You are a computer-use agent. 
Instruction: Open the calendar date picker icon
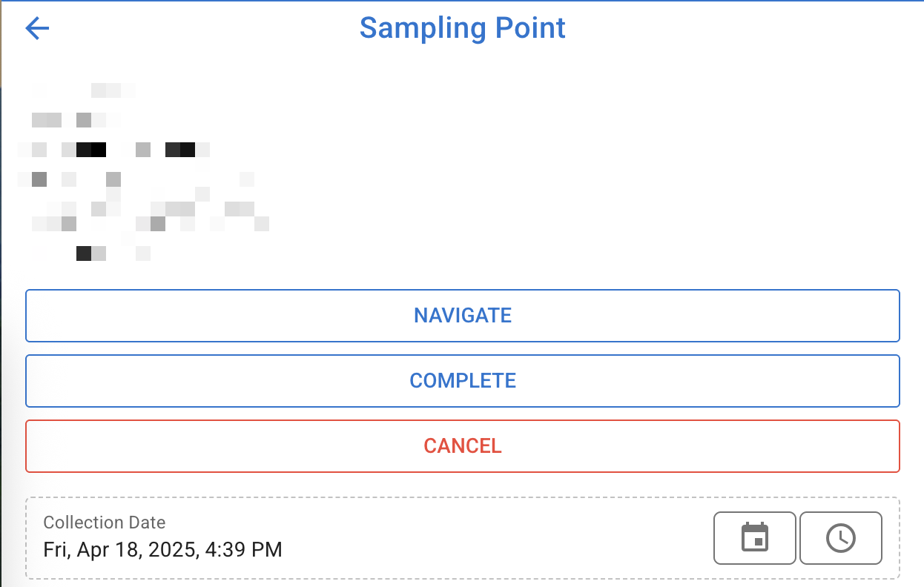pos(755,538)
